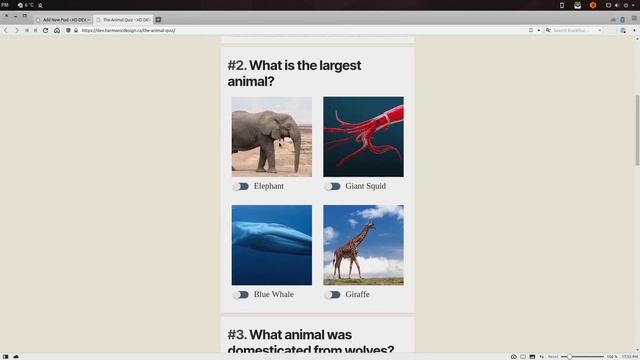Click the page vertical scrollbar thumb

tap(637, 130)
